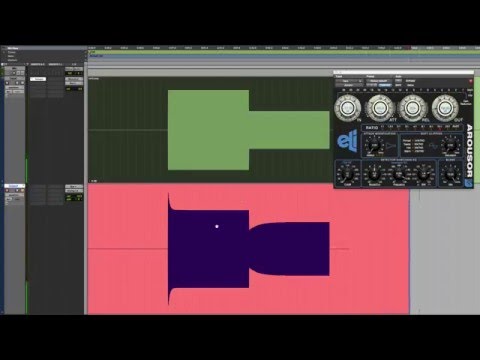Open the Track selector dropdown in plugin header

pos(349,81)
